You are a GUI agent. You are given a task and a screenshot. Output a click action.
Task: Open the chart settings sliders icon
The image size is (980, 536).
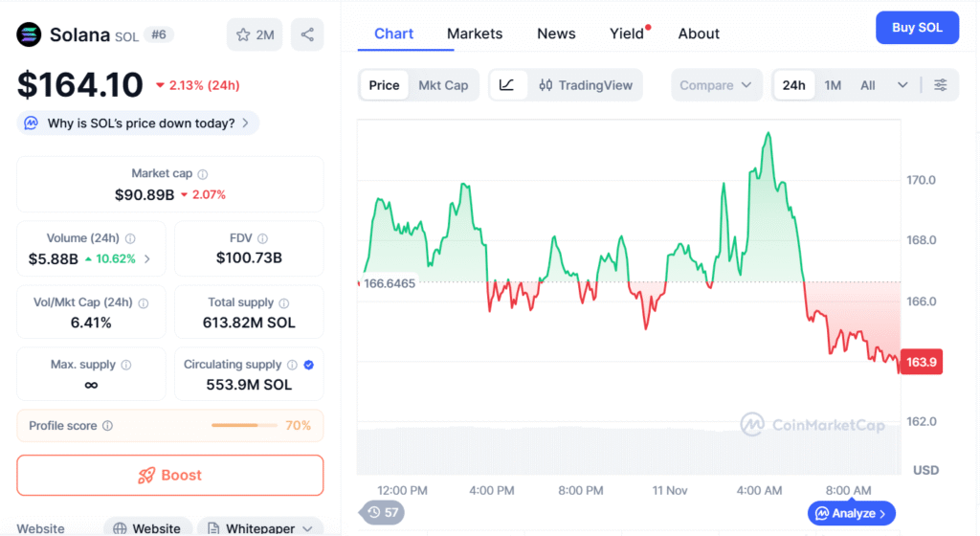[941, 85]
